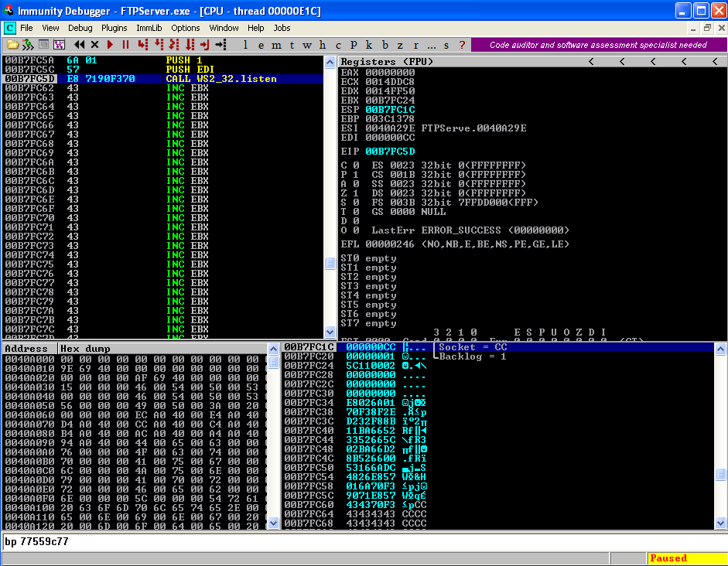728x566 pixels.
Task: Click the yellow Paused status indicator
Action: tap(686, 558)
